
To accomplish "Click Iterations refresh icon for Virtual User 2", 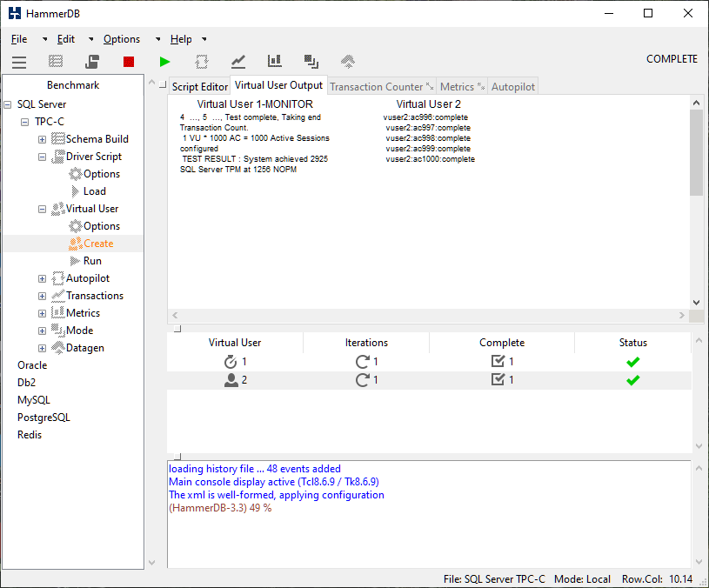I will pyautogui.click(x=362, y=380).
